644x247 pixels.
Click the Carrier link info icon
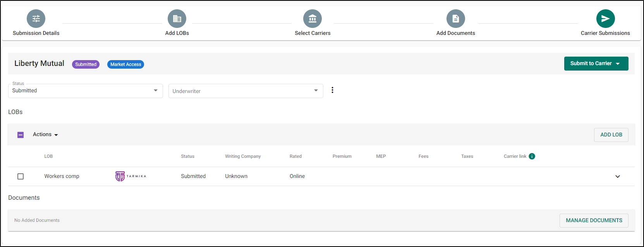pos(532,156)
